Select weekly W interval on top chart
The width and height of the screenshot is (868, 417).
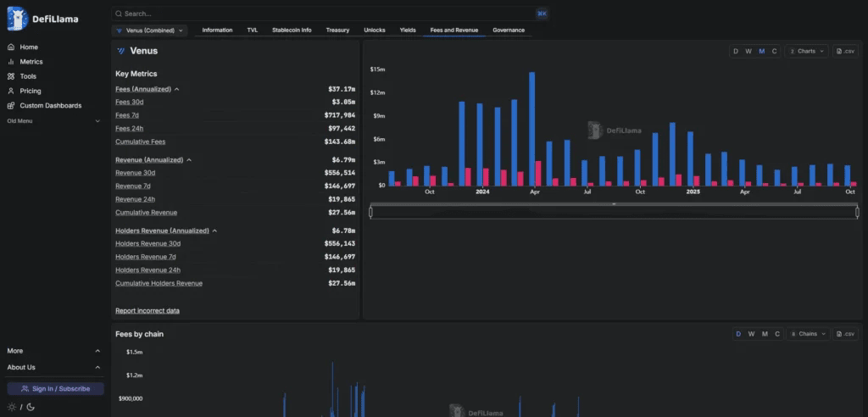(748, 51)
